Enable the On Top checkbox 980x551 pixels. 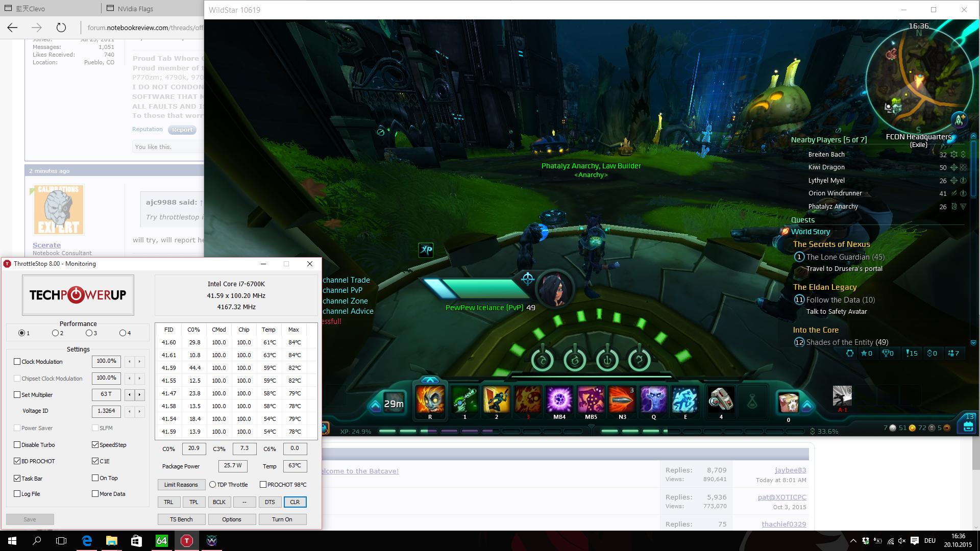95,478
